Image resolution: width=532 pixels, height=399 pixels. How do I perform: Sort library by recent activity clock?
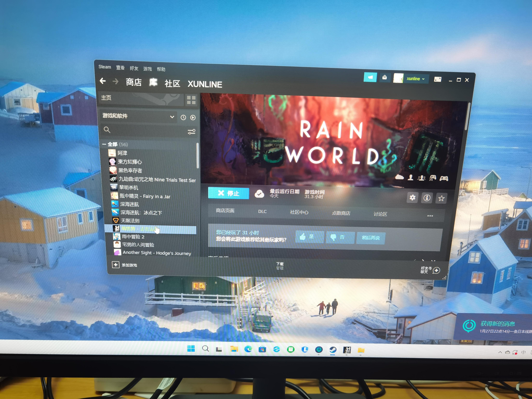pos(183,117)
